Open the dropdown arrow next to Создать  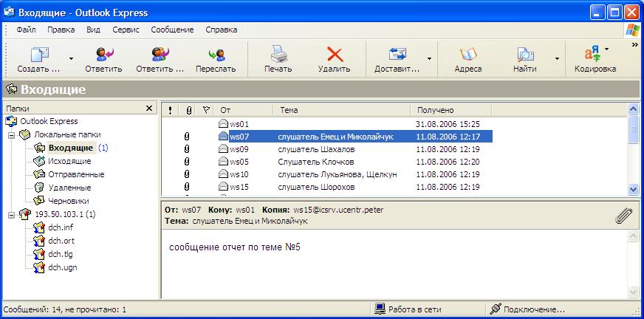tap(71, 59)
